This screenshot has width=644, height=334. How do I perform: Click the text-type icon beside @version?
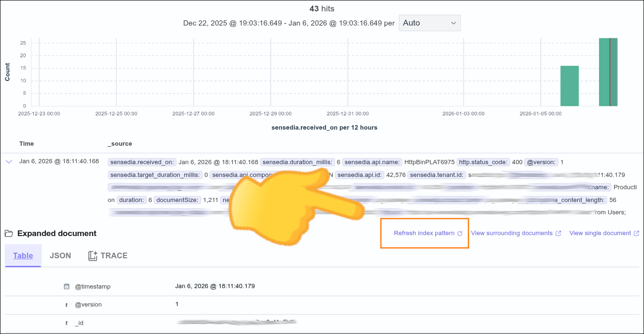coord(67,305)
